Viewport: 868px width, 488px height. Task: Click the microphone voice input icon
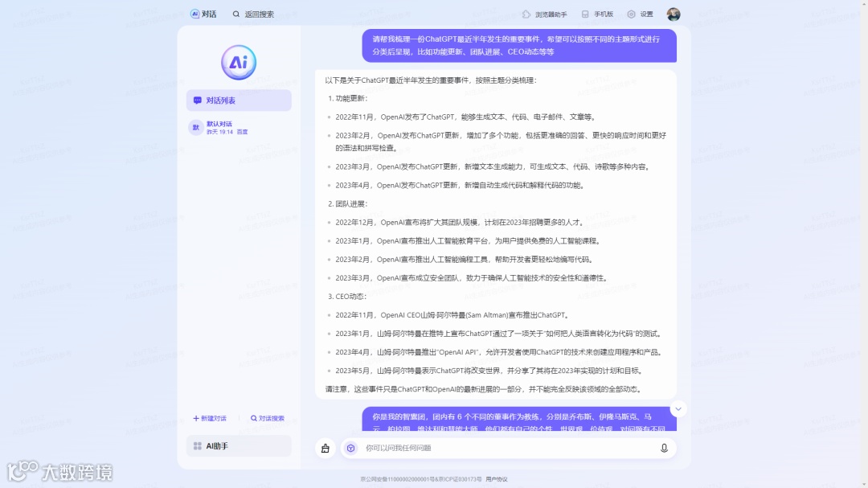[x=664, y=448]
